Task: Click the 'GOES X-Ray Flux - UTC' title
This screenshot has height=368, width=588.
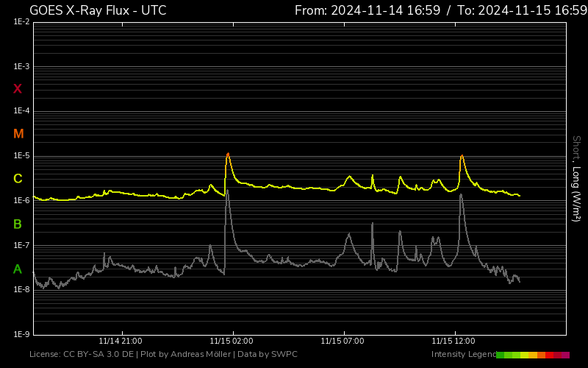Action: point(98,10)
